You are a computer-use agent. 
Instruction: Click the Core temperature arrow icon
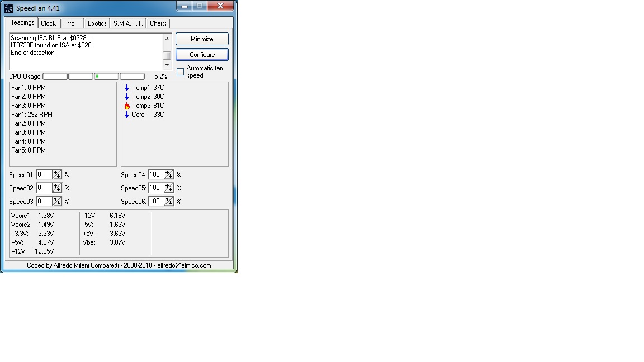click(x=127, y=115)
